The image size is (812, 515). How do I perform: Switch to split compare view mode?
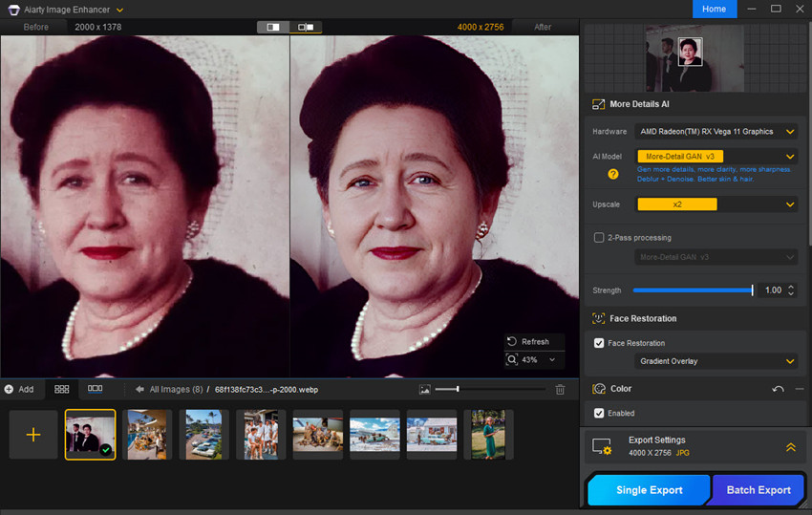[273, 27]
